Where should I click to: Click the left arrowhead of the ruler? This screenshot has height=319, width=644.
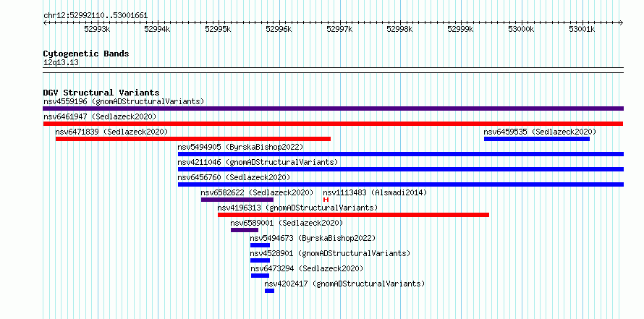45,23
